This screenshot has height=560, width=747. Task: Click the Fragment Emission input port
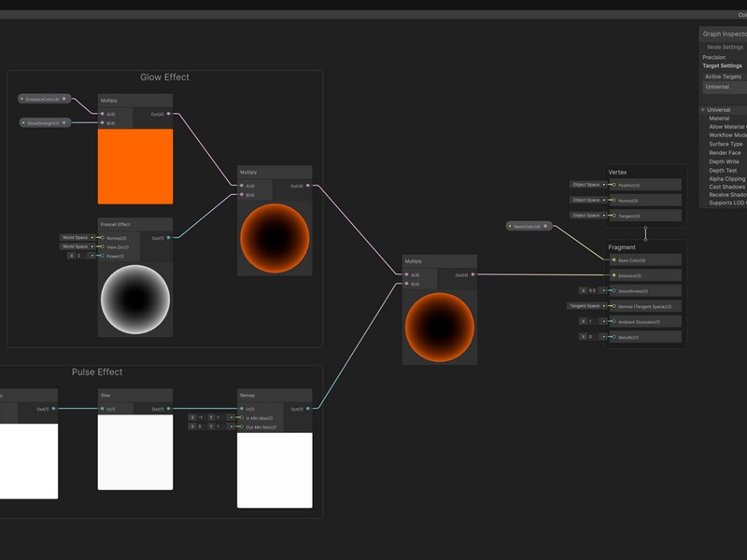tap(613, 275)
